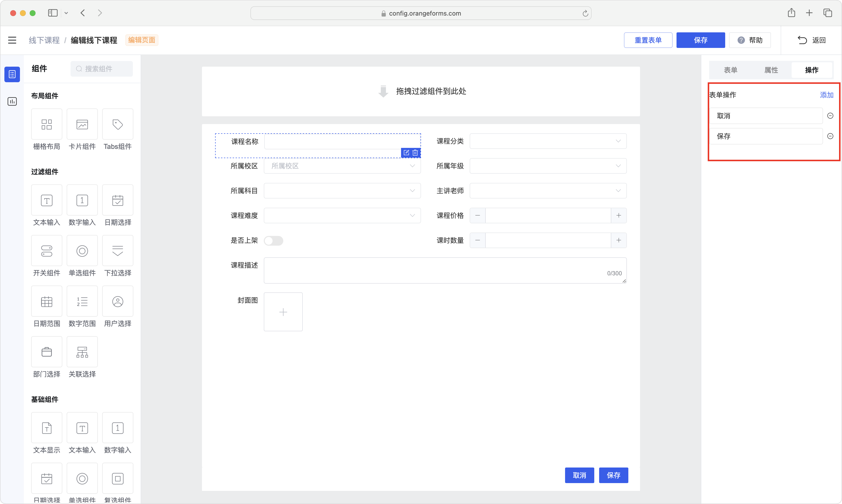Open the hamburger menu
The image size is (842, 504).
tap(12, 40)
